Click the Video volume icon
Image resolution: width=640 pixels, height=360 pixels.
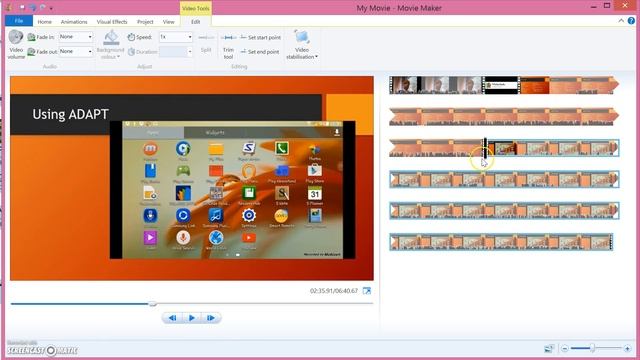pos(16,38)
